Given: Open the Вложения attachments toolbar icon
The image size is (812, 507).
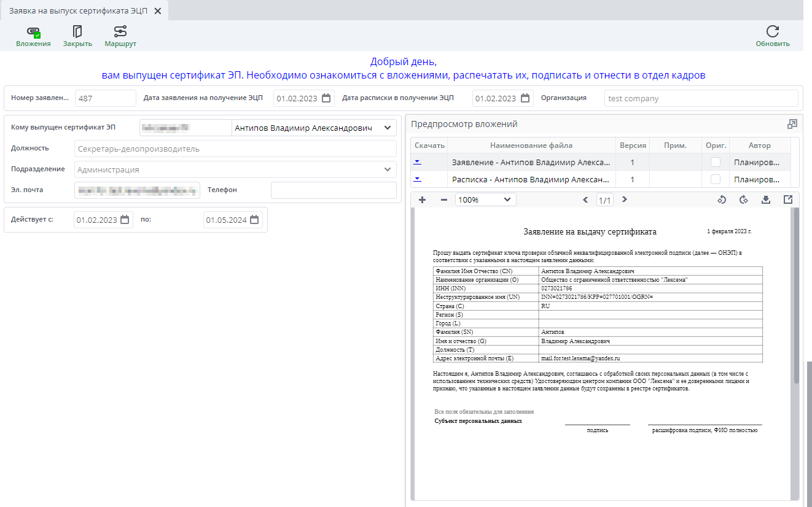Looking at the screenshot, I should pos(33,36).
